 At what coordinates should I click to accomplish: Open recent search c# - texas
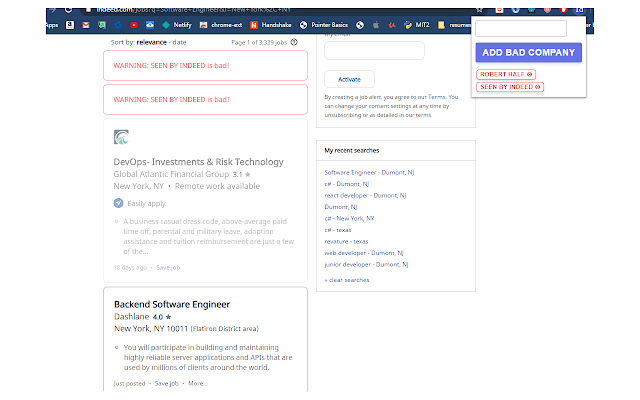click(x=338, y=230)
